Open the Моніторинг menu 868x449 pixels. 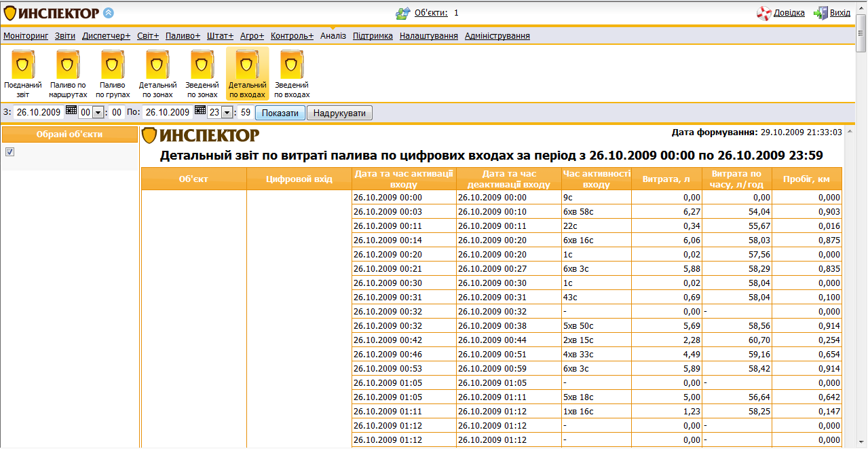click(26, 36)
